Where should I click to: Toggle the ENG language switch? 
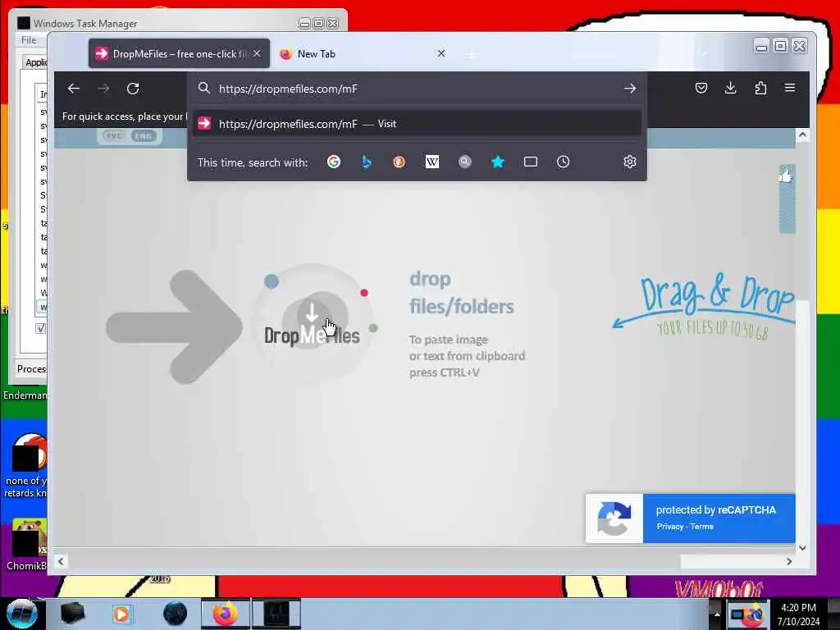[143, 136]
